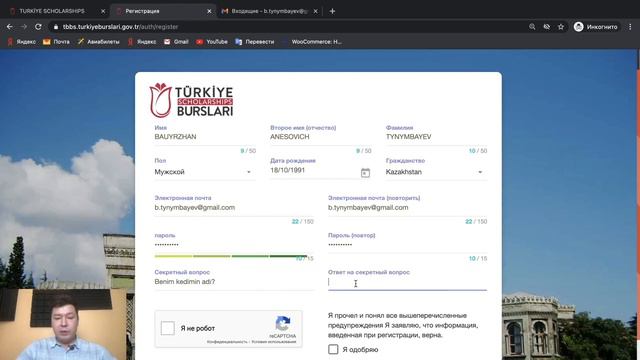Image resolution: width=640 pixels, height=360 pixels.
Task: Edit the Имя field with BAUYRZHAN
Action: pos(205,137)
